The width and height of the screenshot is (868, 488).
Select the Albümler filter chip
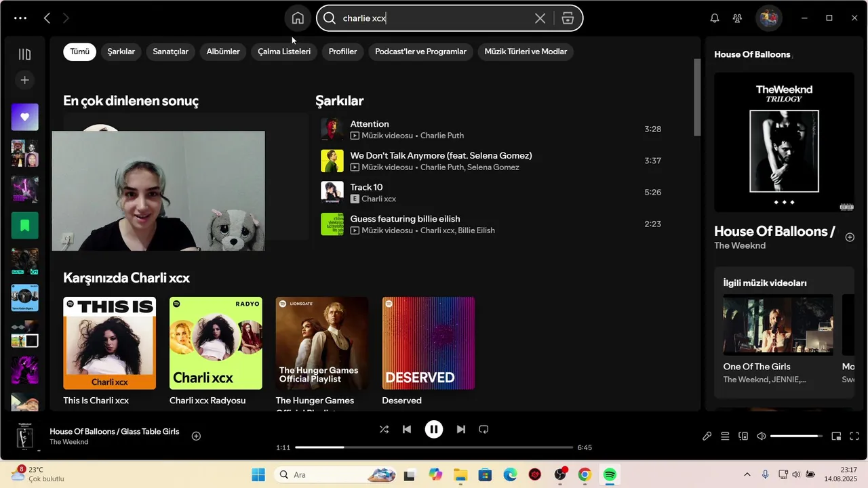click(223, 52)
